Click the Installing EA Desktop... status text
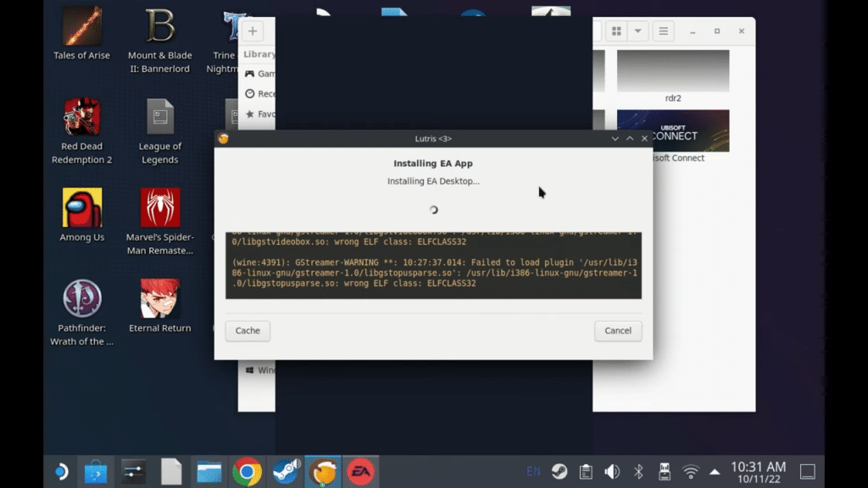The width and height of the screenshot is (868, 488). (x=433, y=181)
